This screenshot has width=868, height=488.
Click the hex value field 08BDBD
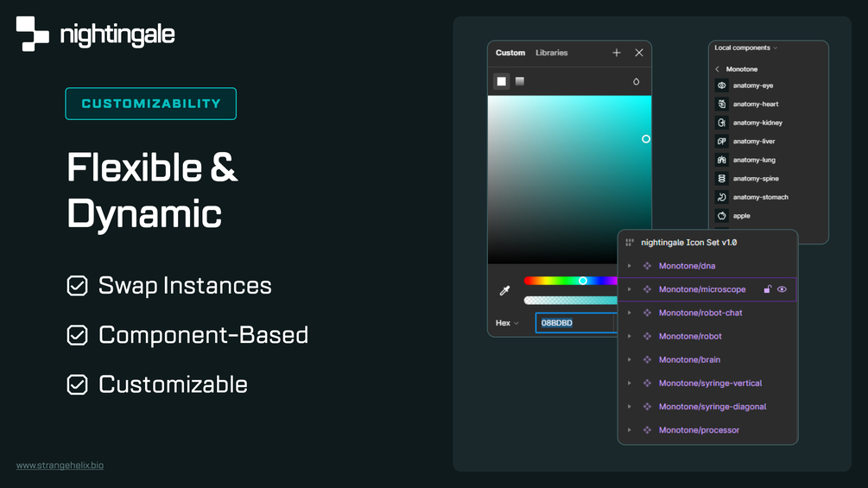pos(576,323)
